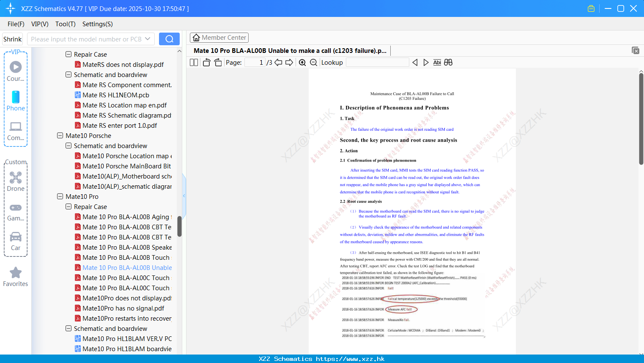Screen dimensions: 644x363
Task: Go to the next page arrow
Action: [289, 62]
